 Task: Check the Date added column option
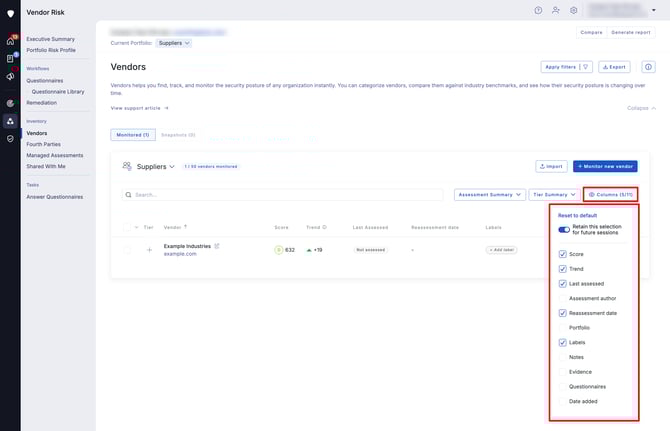(x=562, y=401)
